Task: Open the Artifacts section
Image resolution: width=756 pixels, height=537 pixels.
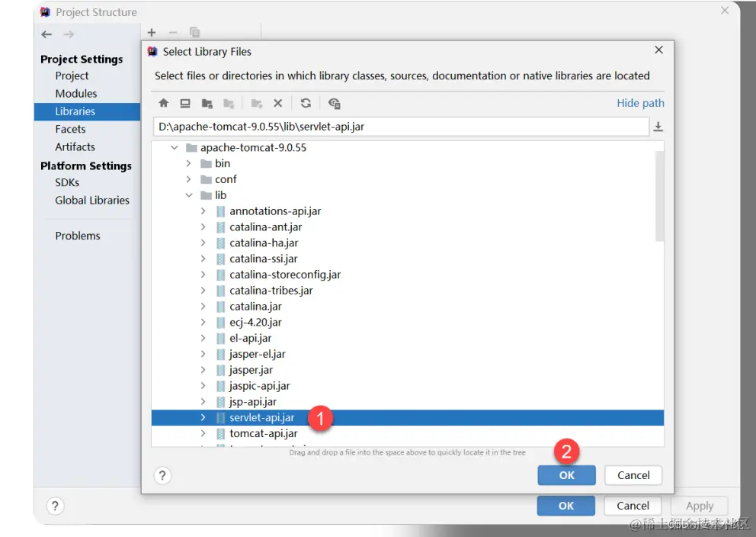Action: click(75, 146)
